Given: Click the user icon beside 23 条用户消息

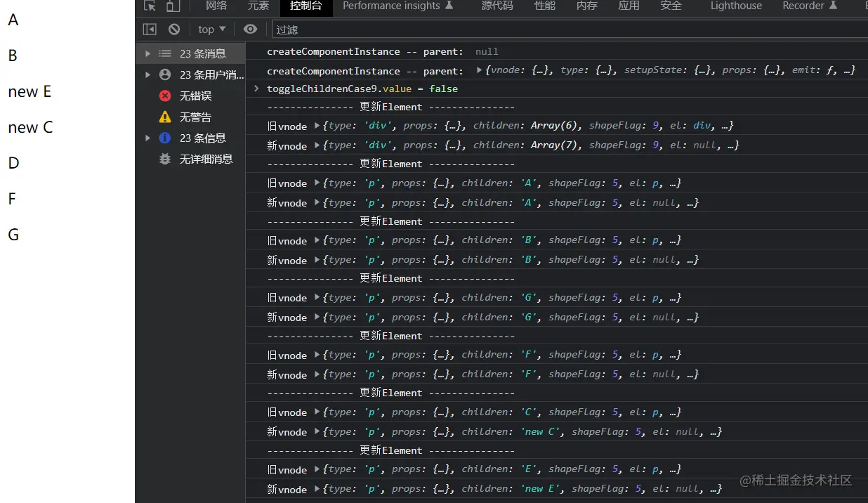Looking at the screenshot, I should [165, 74].
